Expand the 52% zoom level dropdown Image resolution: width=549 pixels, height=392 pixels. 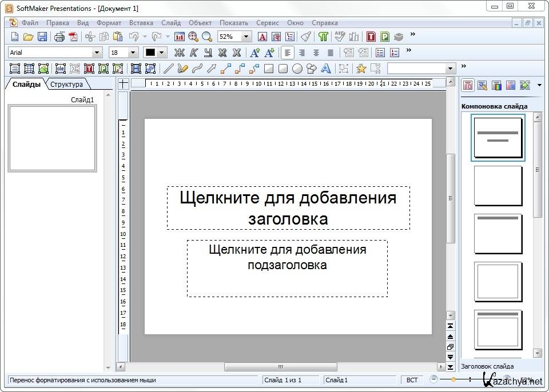tap(246, 37)
